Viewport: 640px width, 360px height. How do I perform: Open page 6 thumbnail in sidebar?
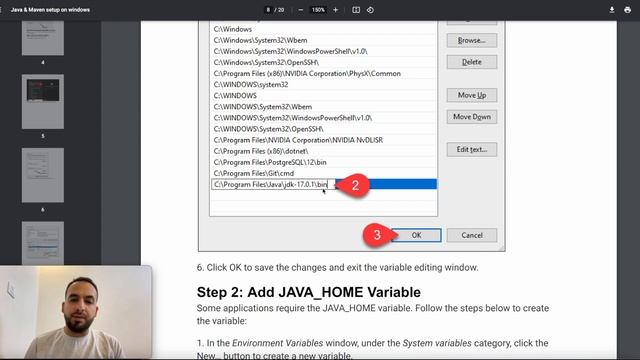[x=43, y=175]
